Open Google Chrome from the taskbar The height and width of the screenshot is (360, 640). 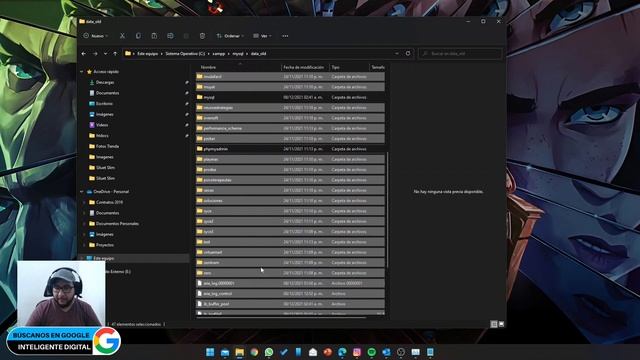[x=254, y=352]
